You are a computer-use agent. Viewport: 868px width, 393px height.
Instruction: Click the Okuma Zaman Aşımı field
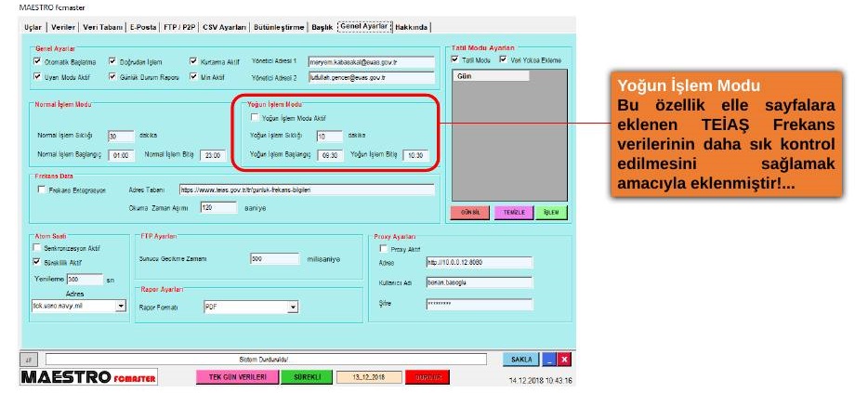coord(219,207)
